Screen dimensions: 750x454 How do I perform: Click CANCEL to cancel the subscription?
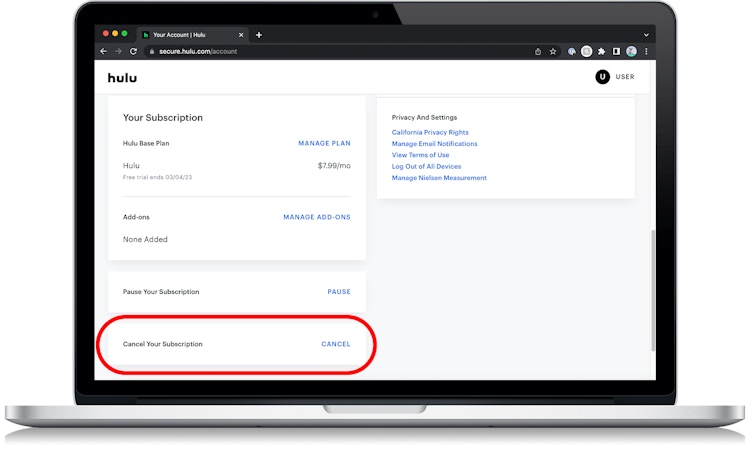point(336,344)
